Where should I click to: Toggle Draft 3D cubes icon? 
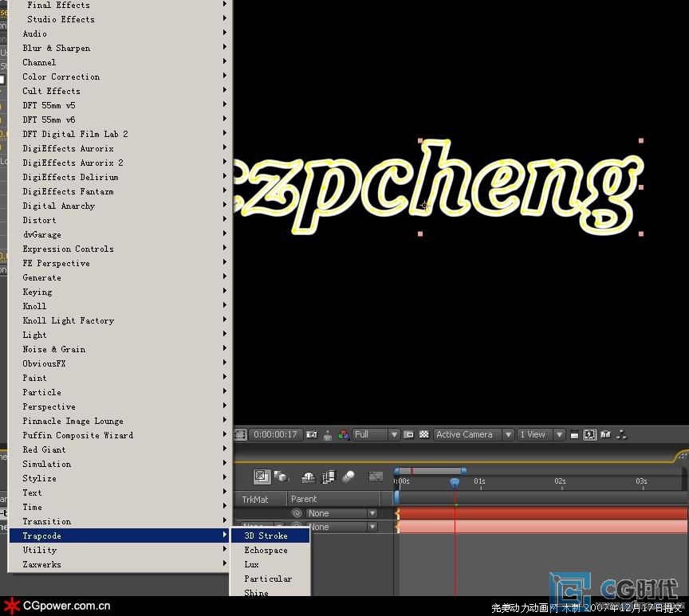281,477
